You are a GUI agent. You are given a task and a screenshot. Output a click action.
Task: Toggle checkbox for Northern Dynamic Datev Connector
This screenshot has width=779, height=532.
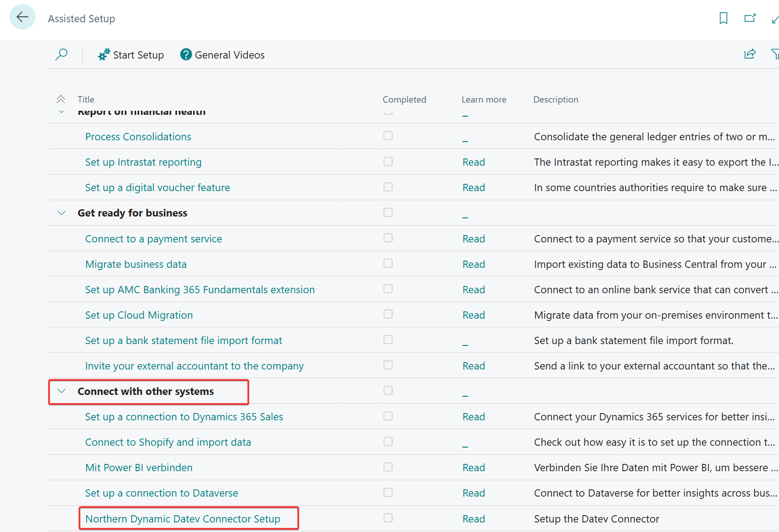click(x=388, y=518)
